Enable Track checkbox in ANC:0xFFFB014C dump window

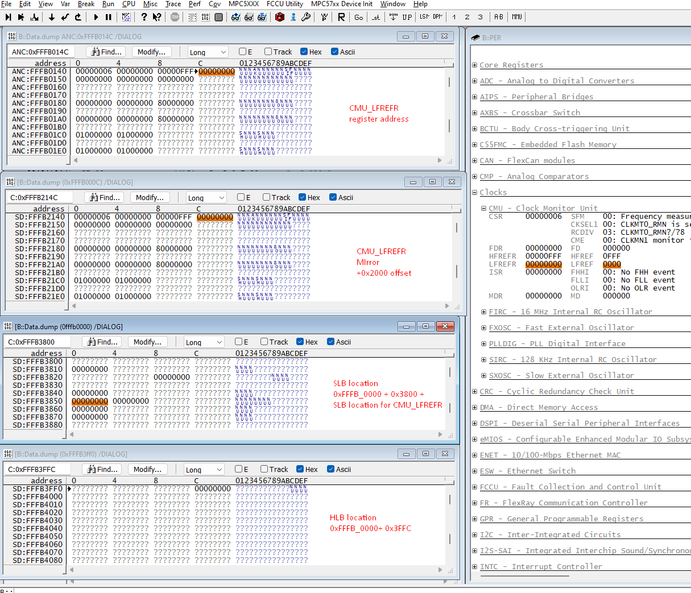pyautogui.click(x=268, y=52)
